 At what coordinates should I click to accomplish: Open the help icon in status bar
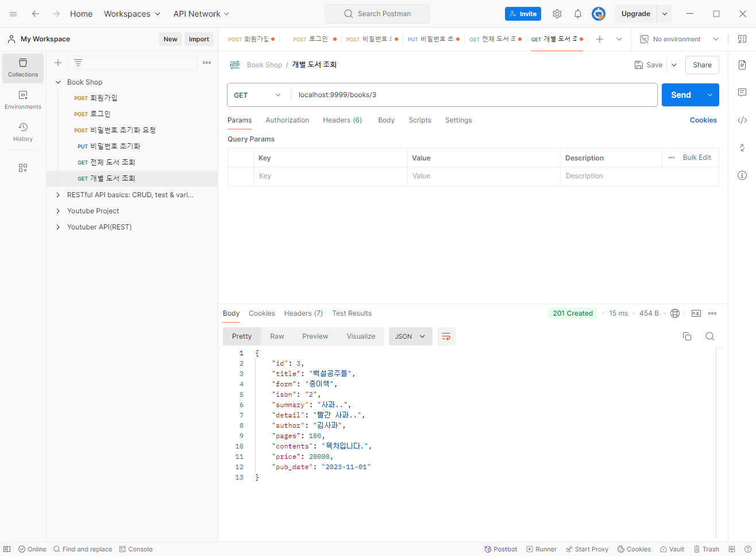748,549
